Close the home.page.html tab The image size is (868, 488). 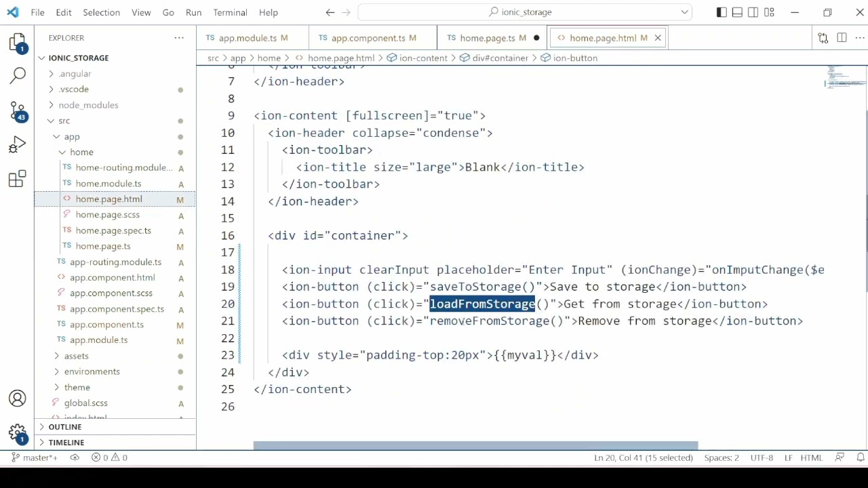click(657, 38)
